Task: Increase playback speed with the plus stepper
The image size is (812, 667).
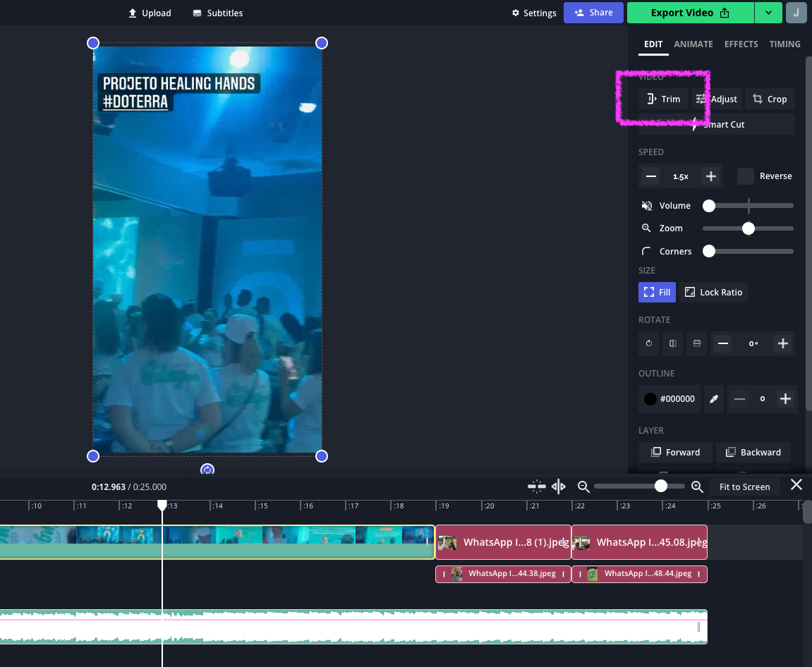Action: pos(710,176)
